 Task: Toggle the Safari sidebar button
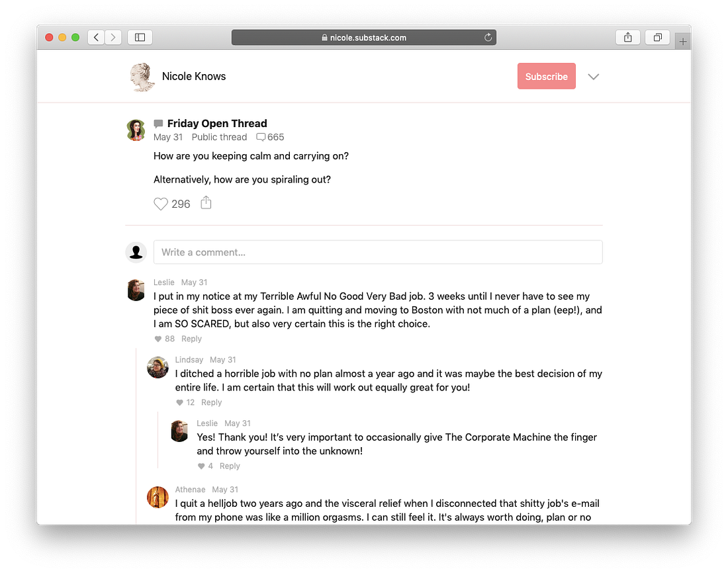140,37
